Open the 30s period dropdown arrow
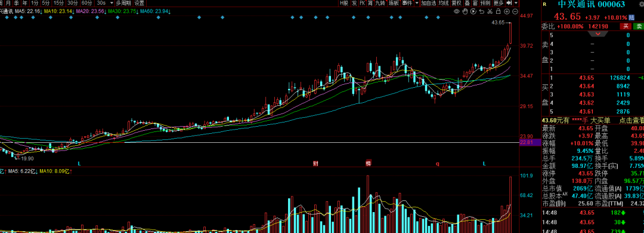The image size is (644, 233). click(112, 3)
